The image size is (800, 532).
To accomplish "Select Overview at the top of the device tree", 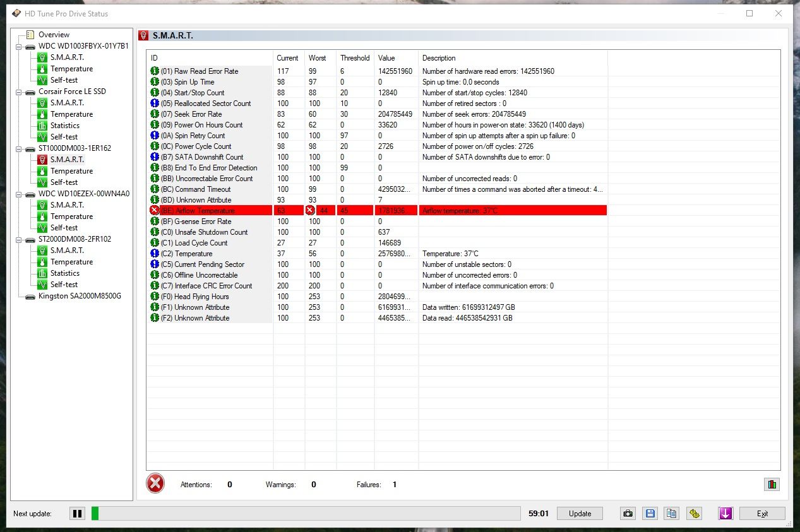I will [x=53, y=34].
